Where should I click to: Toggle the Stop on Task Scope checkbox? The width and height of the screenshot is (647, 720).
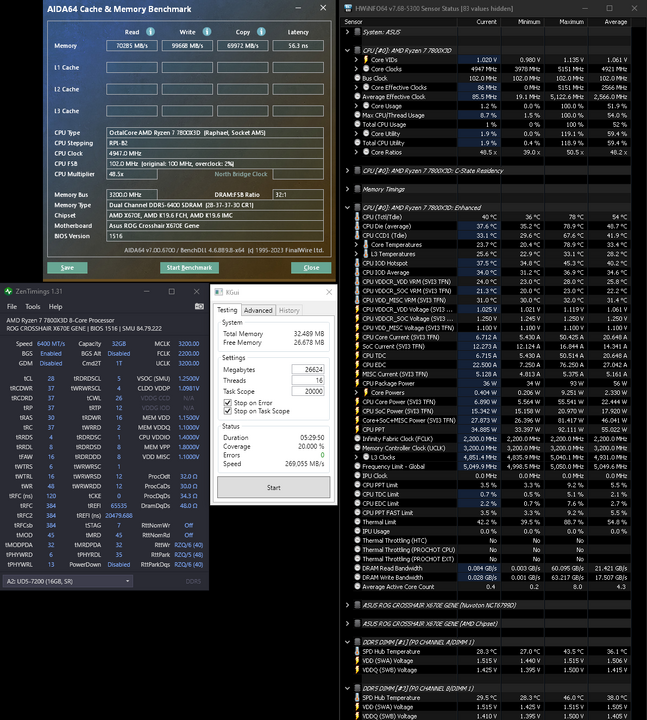click(227, 411)
